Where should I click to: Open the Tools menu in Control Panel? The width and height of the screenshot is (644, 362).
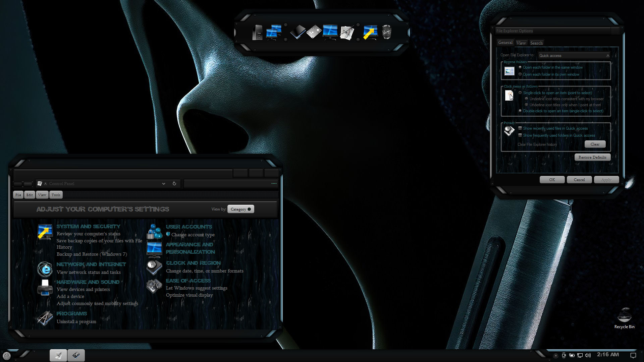point(56,195)
